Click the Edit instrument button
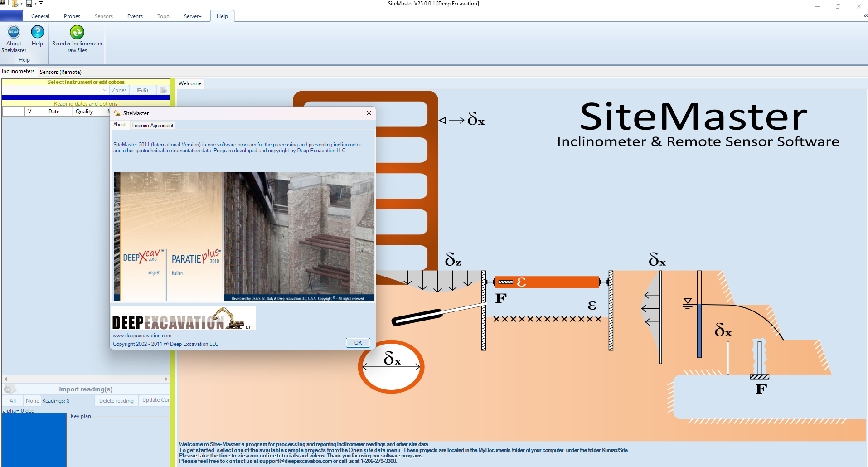This screenshot has height=467, width=868. pyautogui.click(x=143, y=90)
